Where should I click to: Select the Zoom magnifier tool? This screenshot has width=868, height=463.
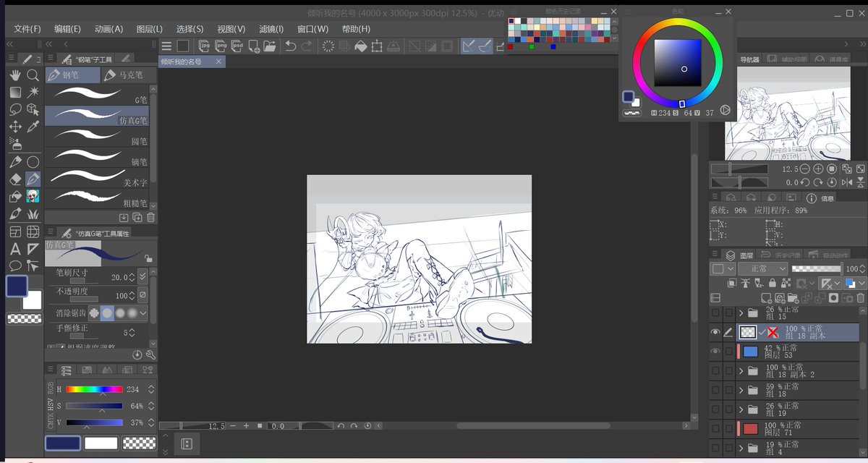coord(33,75)
